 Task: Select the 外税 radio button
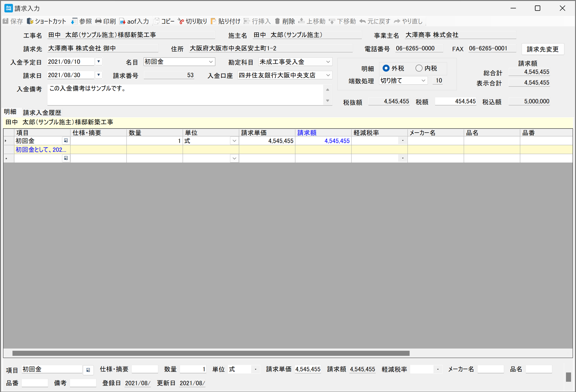coord(386,69)
